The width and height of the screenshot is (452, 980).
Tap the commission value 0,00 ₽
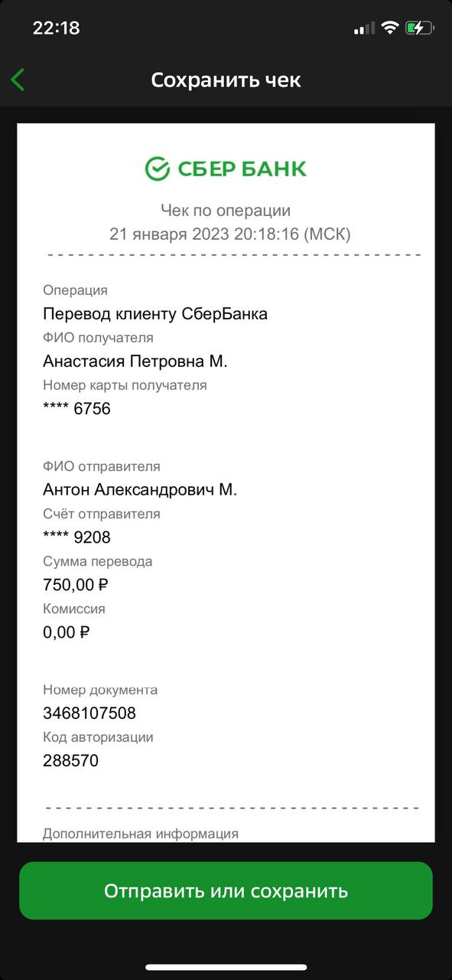click(67, 632)
